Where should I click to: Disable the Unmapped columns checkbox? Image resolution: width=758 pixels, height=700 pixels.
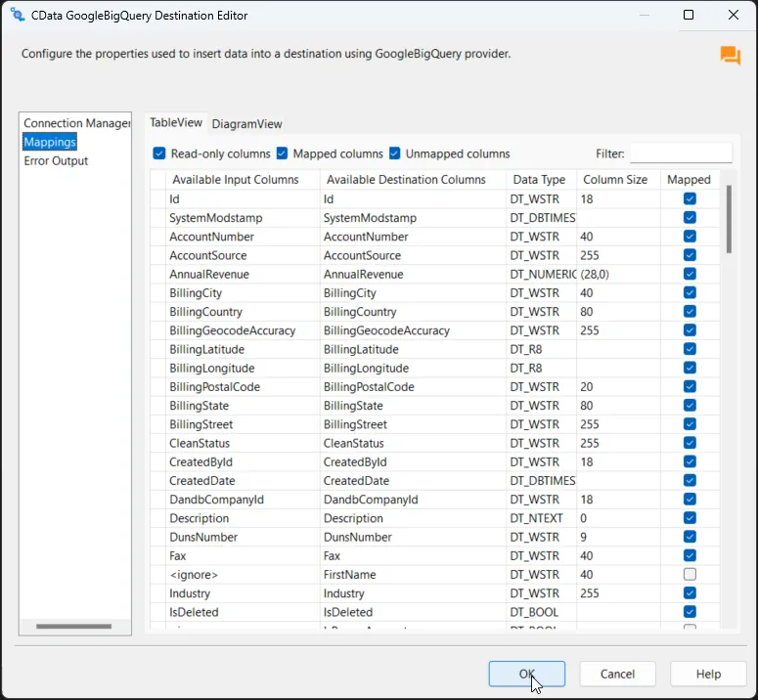click(395, 153)
